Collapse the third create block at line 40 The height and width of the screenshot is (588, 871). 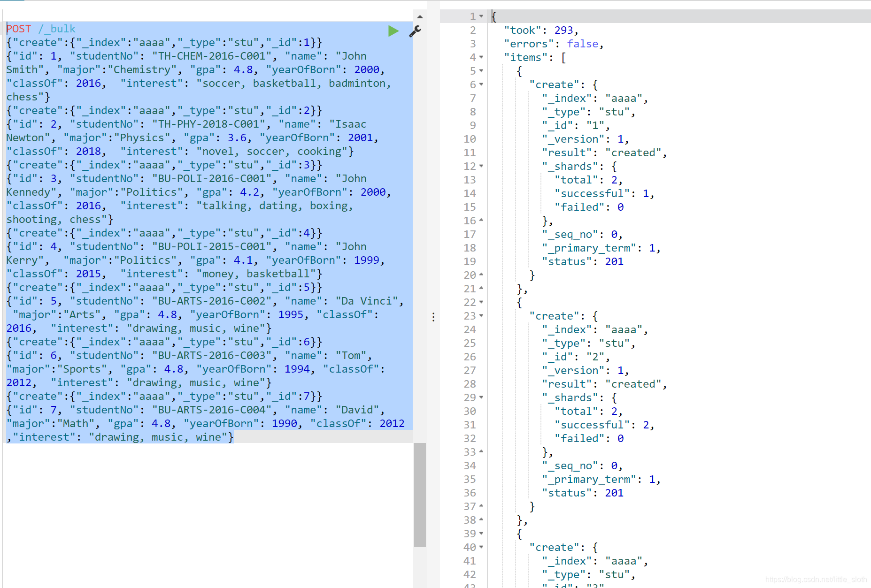click(481, 547)
